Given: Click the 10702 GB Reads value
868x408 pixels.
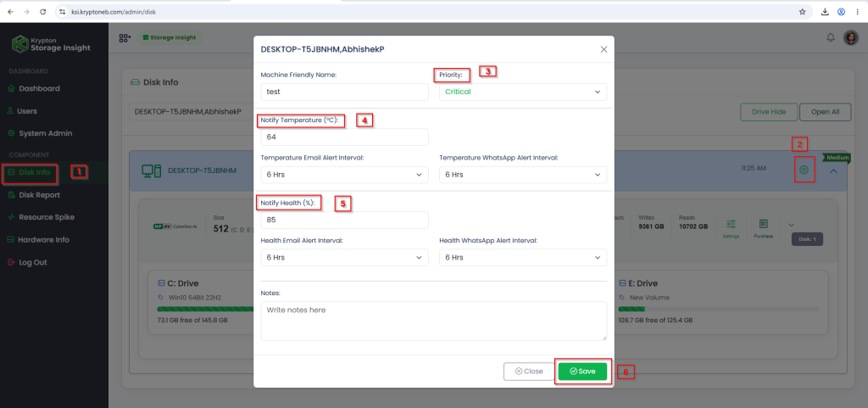Looking at the screenshot, I should [x=693, y=226].
